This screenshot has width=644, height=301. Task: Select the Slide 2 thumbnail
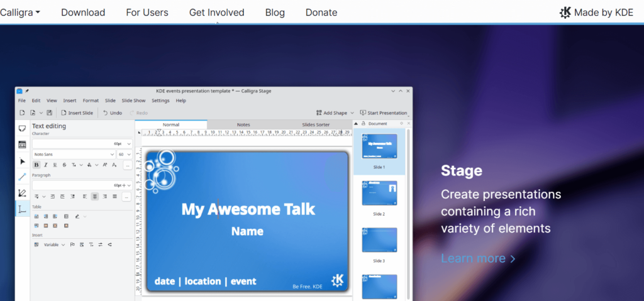(379, 193)
